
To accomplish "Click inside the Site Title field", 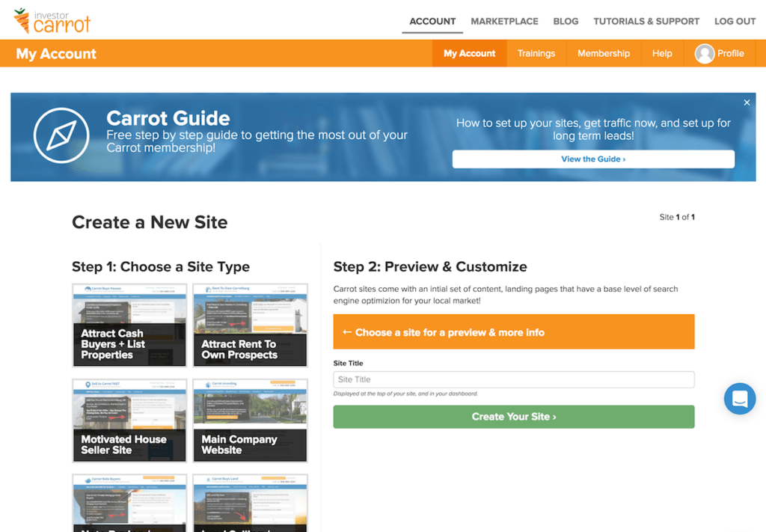I will (514, 379).
